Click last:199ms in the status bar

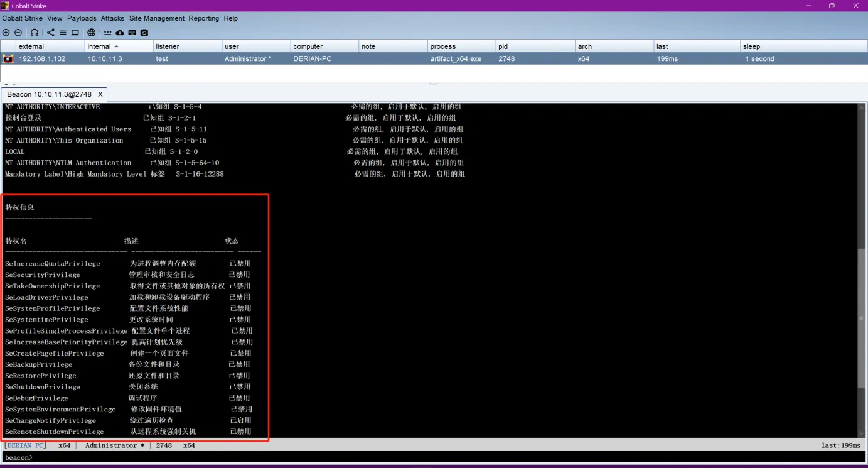coord(841,445)
